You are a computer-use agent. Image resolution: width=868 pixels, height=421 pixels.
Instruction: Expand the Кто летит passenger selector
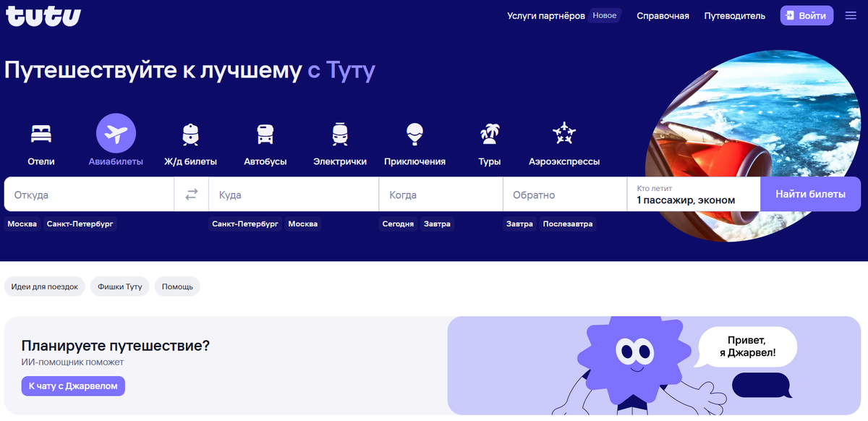tap(694, 195)
